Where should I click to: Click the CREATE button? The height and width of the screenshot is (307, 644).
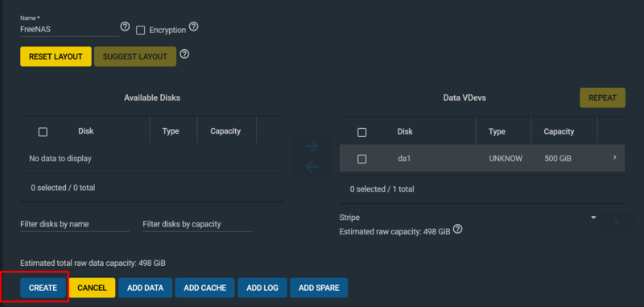pyautogui.click(x=43, y=288)
